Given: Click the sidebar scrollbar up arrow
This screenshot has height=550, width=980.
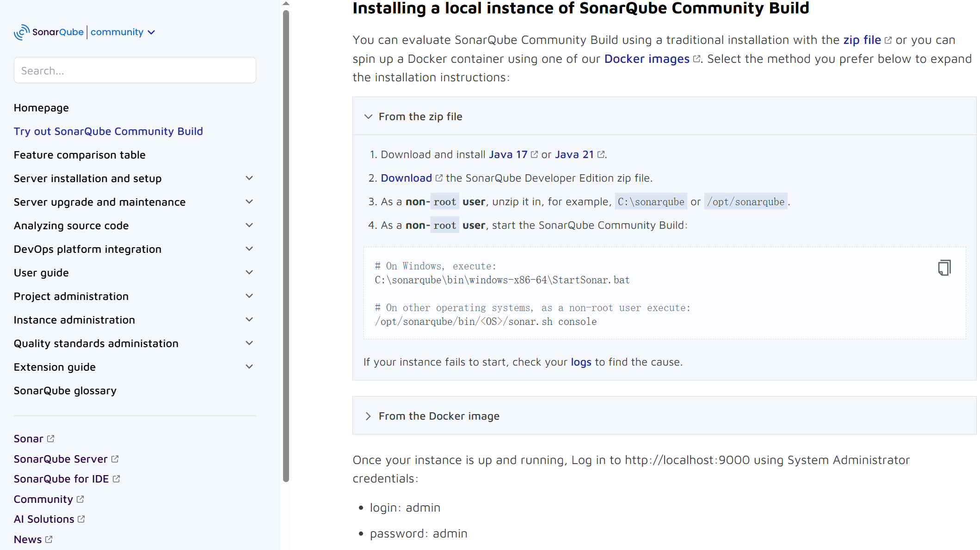Looking at the screenshot, I should coord(286,4).
